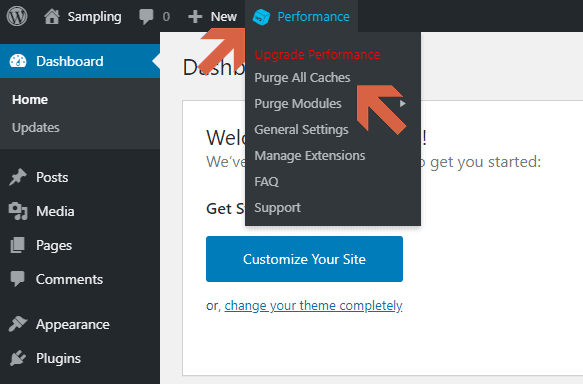
Task: Go to Home submenu item
Action: pyautogui.click(x=30, y=100)
